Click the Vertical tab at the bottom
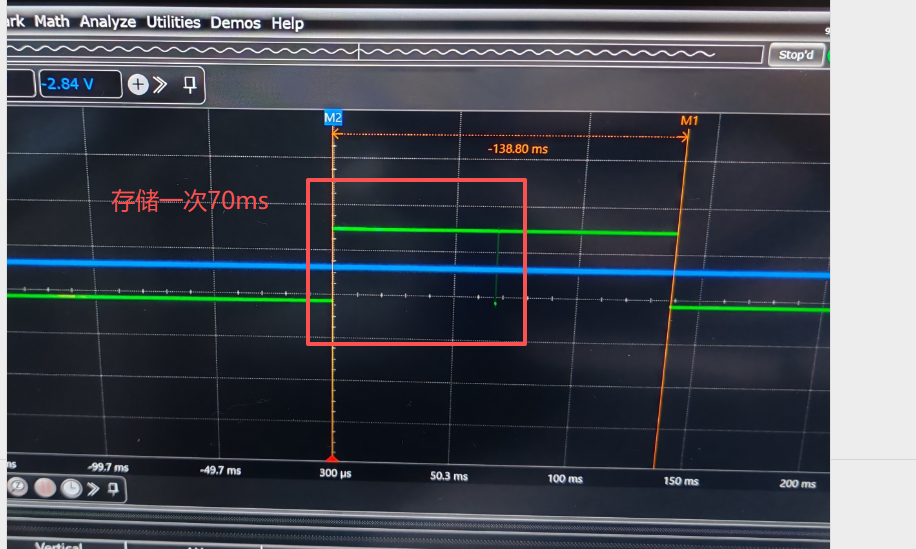This screenshot has height=549, width=916. tap(58, 545)
